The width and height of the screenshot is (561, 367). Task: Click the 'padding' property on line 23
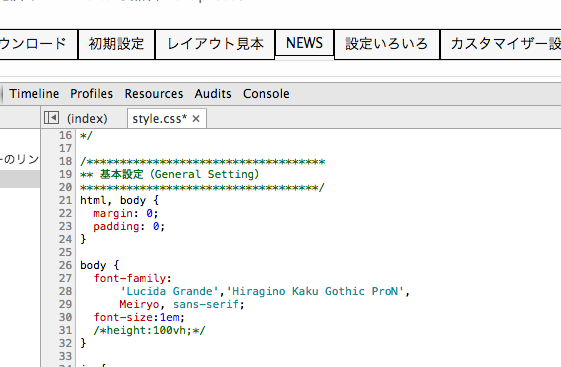tap(116, 226)
